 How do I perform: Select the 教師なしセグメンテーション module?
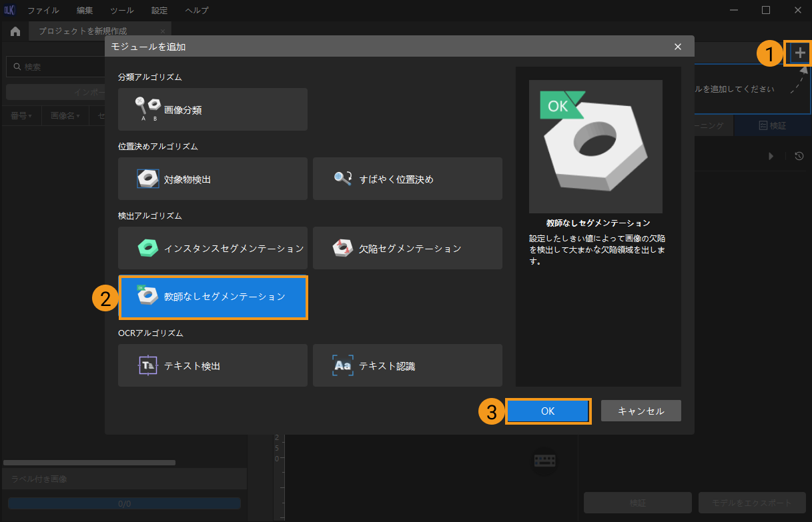[x=213, y=297]
